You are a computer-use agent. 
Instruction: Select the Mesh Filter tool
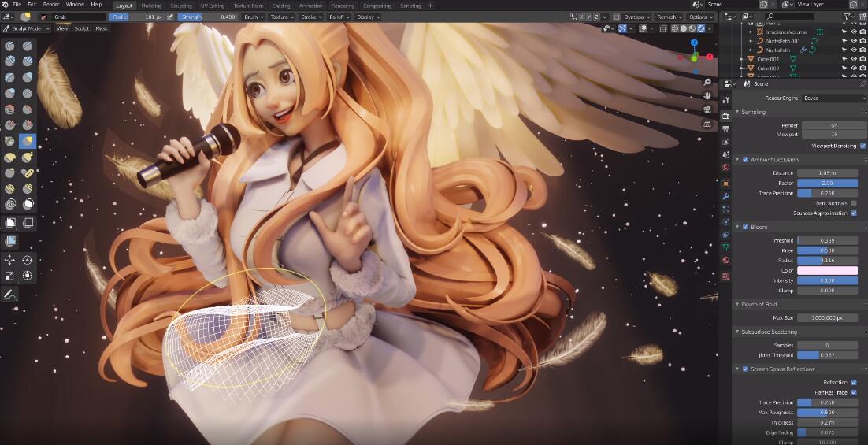[x=10, y=241]
